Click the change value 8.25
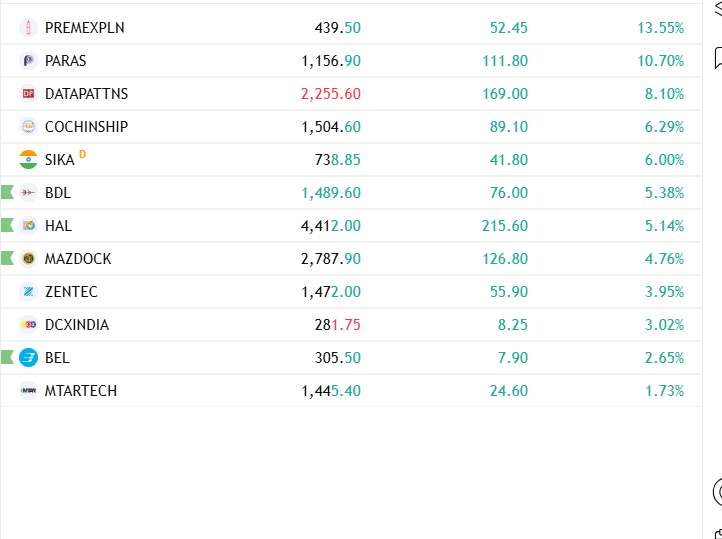 [x=512, y=325]
